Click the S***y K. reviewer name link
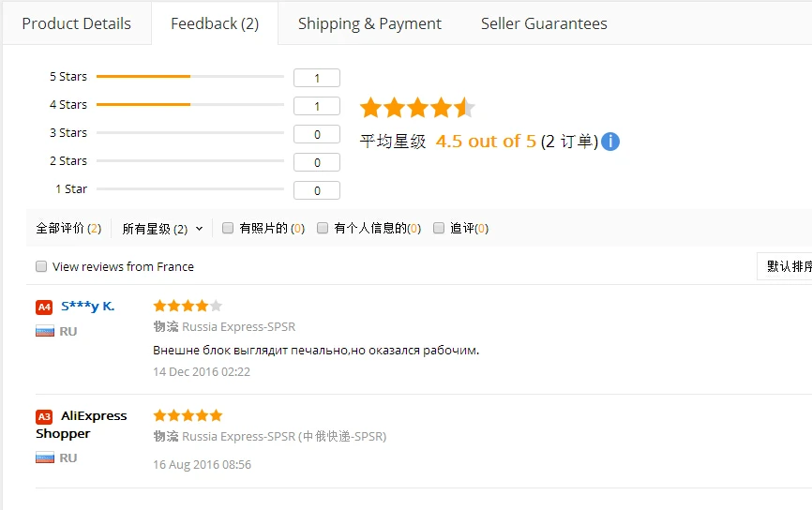The image size is (812, 510). coord(87,306)
